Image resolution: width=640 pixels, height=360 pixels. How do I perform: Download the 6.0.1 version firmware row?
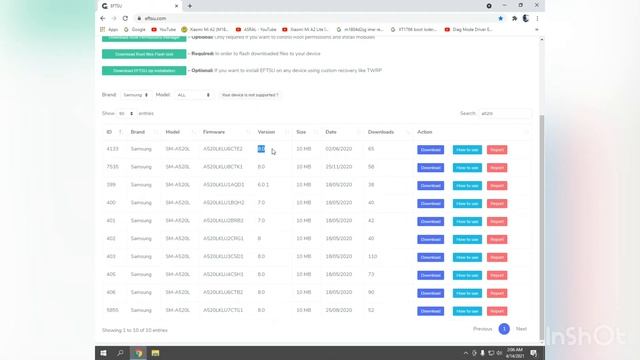[431, 186]
